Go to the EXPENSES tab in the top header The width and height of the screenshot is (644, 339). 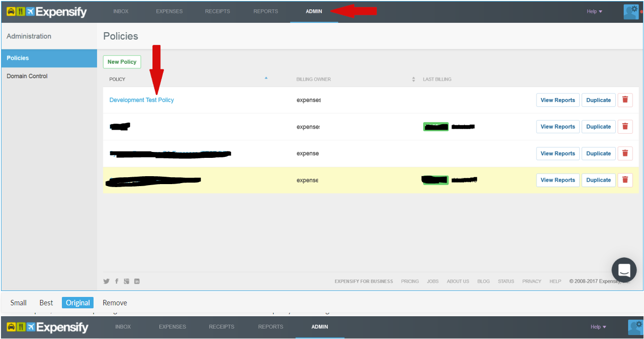[x=169, y=11]
